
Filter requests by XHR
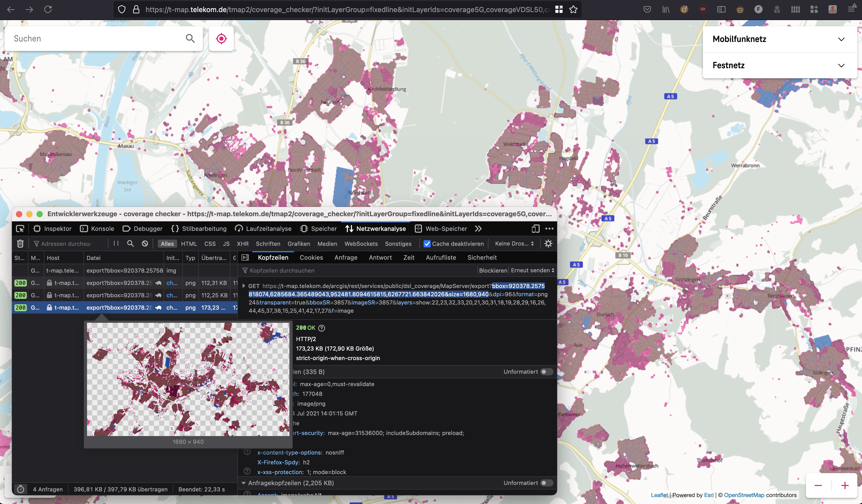coord(243,244)
